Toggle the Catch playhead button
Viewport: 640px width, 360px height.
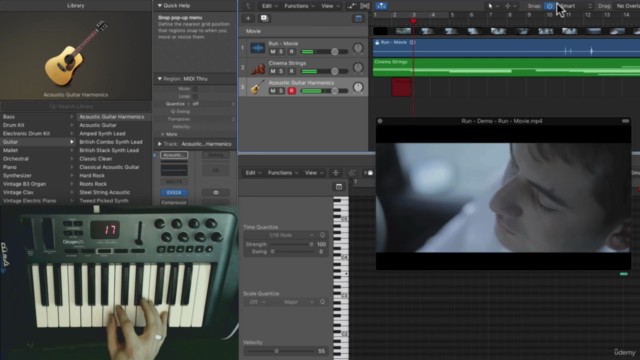381,6
